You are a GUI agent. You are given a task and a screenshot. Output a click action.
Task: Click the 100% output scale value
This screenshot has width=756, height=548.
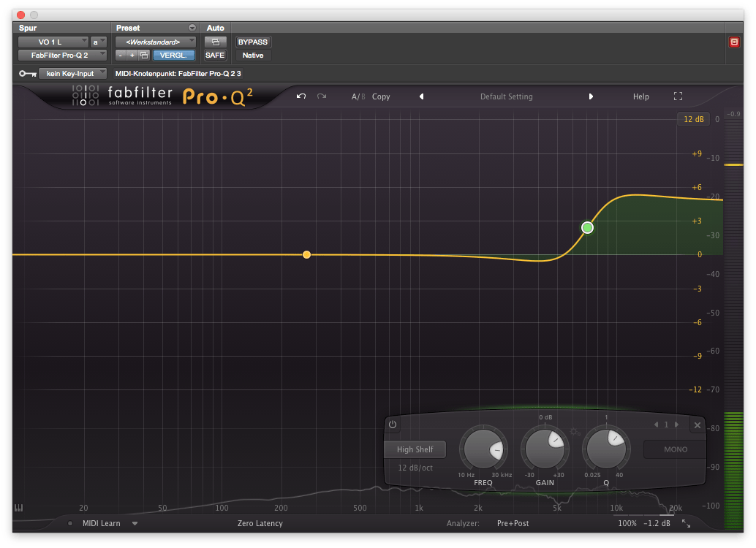pyautogui.click(x=627, y=523)
